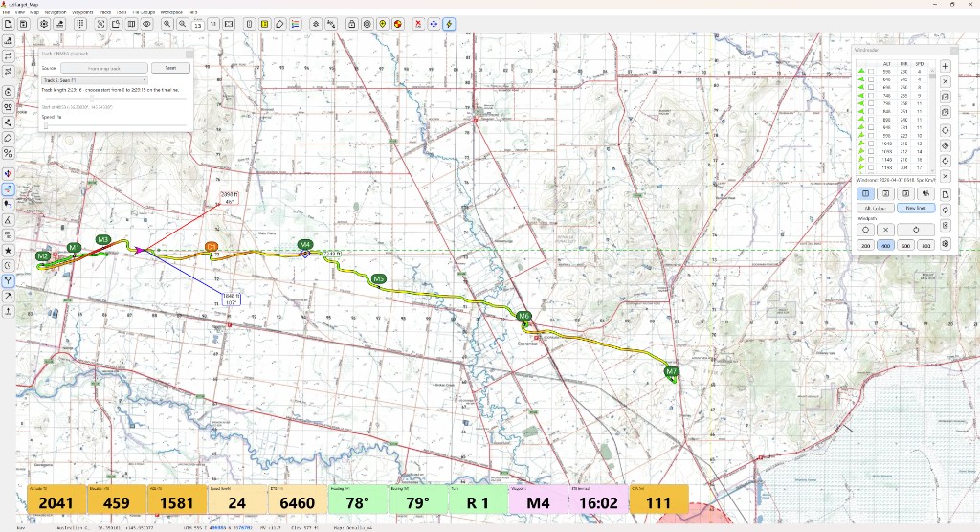Image resolution: width=980 pixels, height=532 pixels.
Task: Click the yellow highlighted square toolbar icon
Action: point(265,24)
